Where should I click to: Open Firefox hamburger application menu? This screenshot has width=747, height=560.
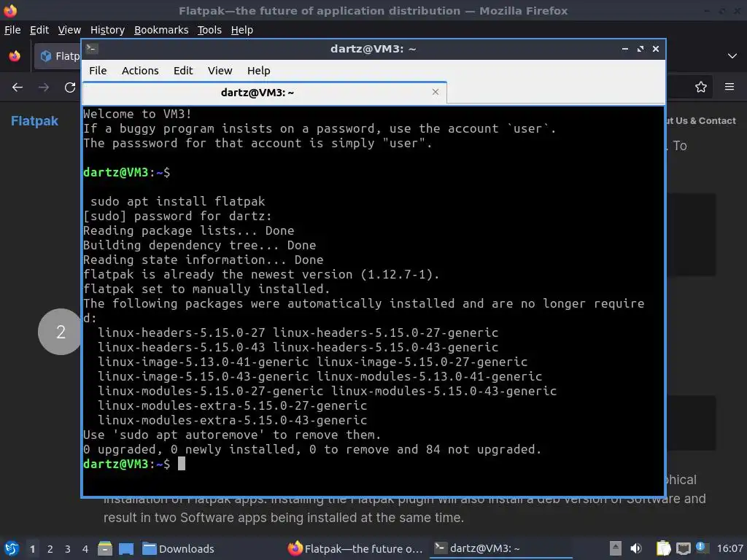pos(729,87)
